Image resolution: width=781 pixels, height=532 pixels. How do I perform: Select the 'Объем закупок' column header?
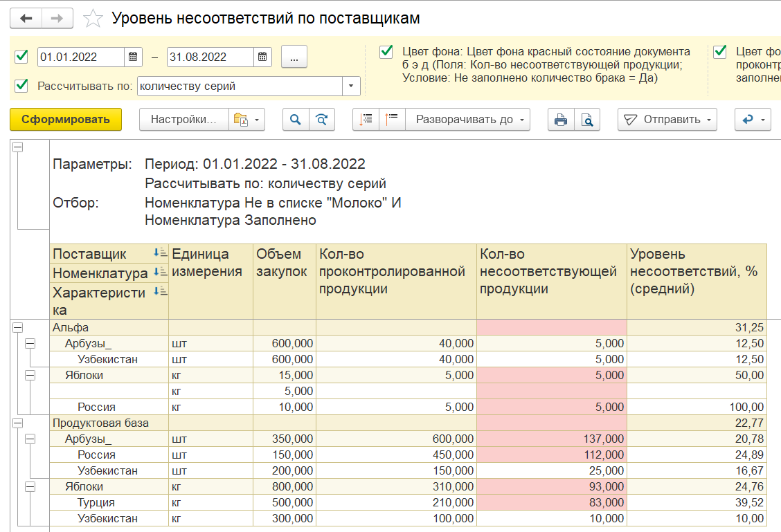pos(285,281)
